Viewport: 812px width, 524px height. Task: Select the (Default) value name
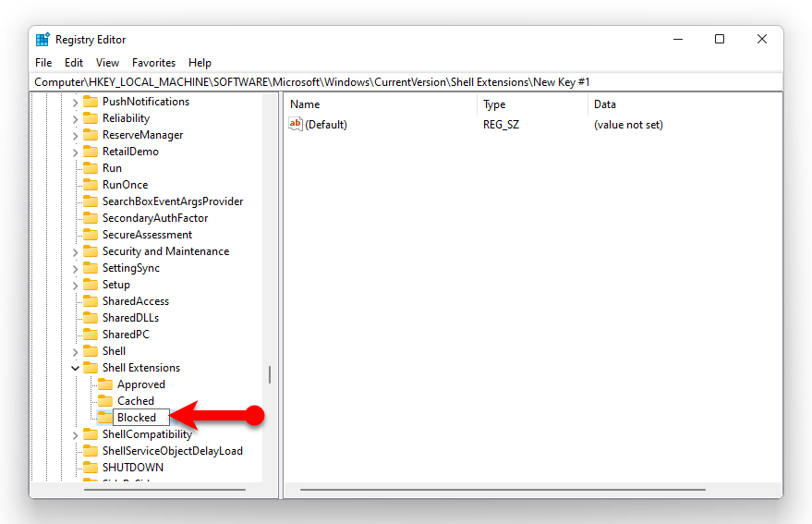[x=326, y=125]
